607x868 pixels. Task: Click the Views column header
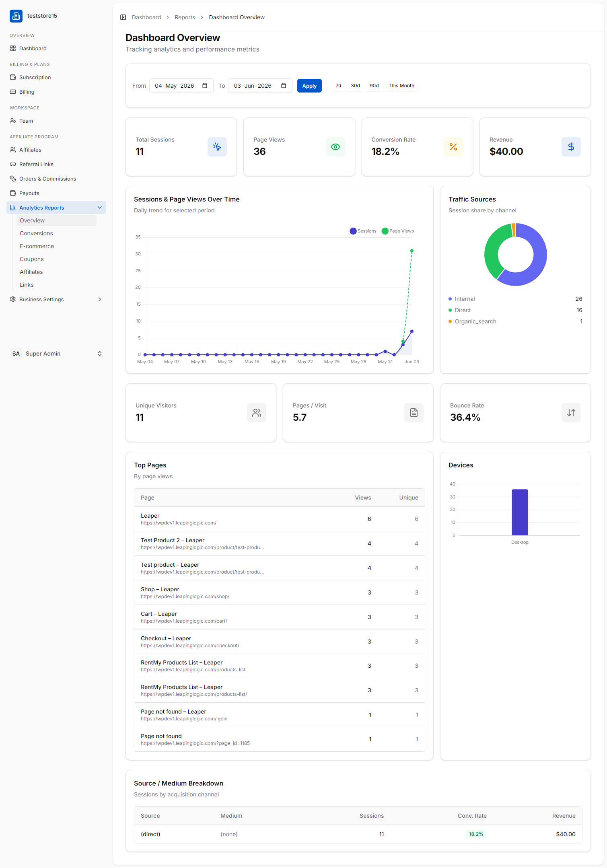(x=363, y=498)
